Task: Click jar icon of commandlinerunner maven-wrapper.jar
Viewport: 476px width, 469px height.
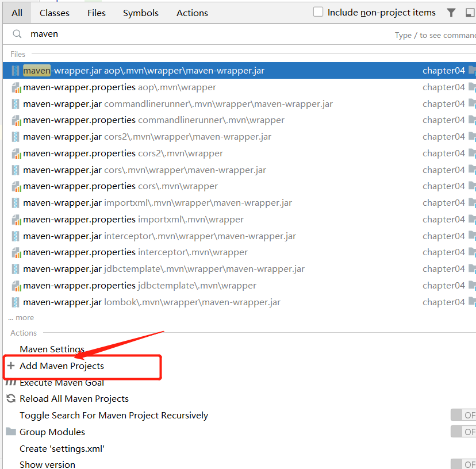Action: click(16, 104)
